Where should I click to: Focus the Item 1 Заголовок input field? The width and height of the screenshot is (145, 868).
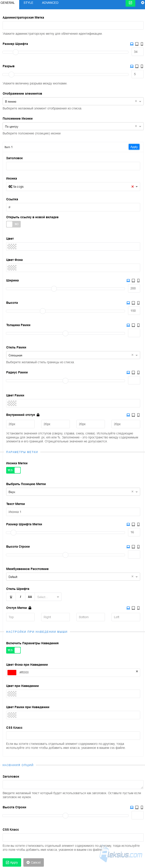[73, 166]
